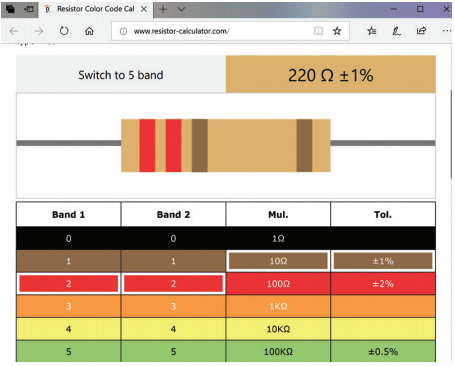455x366 pixels.
Task: Select red ±2% tolerance
Action: [383, 284]
